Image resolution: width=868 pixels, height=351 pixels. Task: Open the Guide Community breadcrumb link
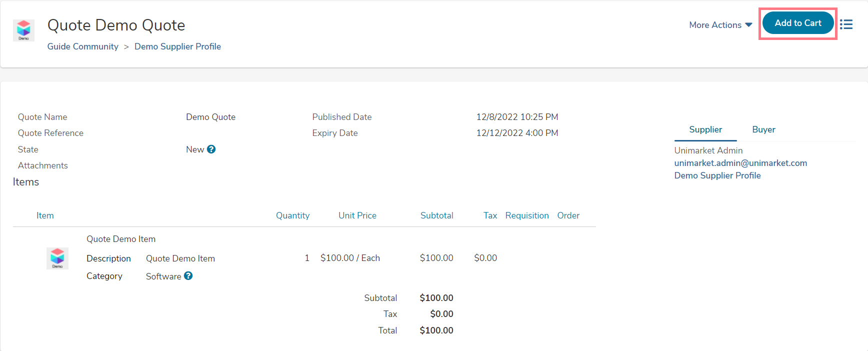pos(83,46)
